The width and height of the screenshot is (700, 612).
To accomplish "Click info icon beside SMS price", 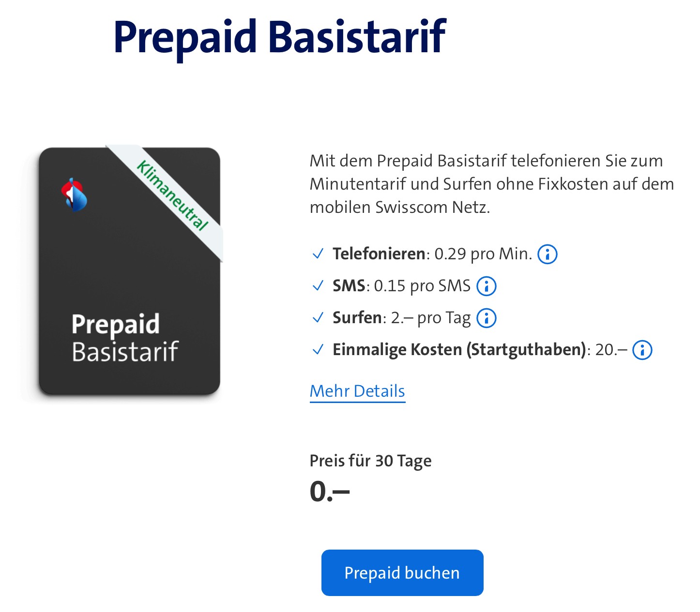I will tap(487, 286).
